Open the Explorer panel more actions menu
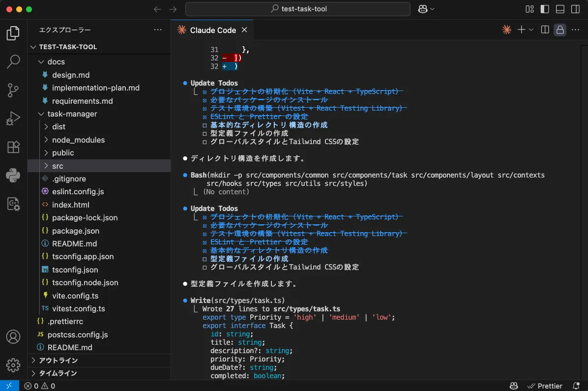The image size is (588, 391). (x=158, y=30)
